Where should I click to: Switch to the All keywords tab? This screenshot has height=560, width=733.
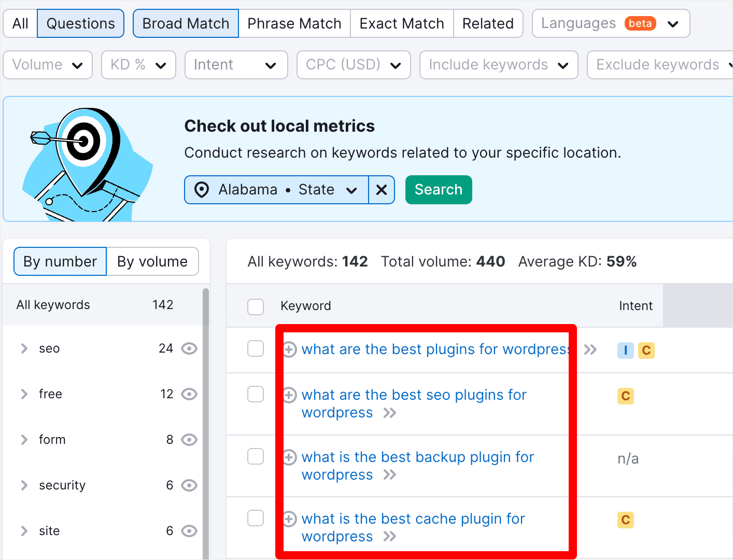20,23
